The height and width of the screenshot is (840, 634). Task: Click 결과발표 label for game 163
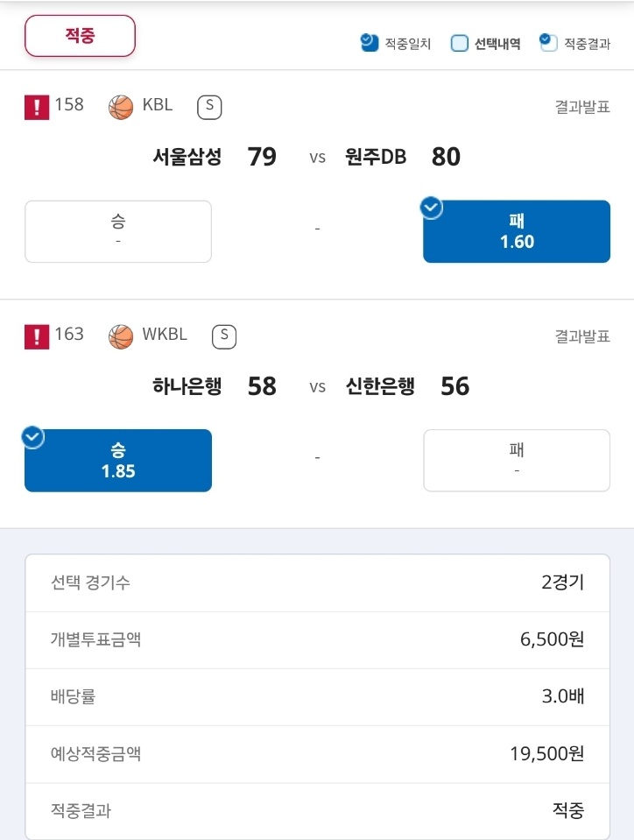coord(582,336)
